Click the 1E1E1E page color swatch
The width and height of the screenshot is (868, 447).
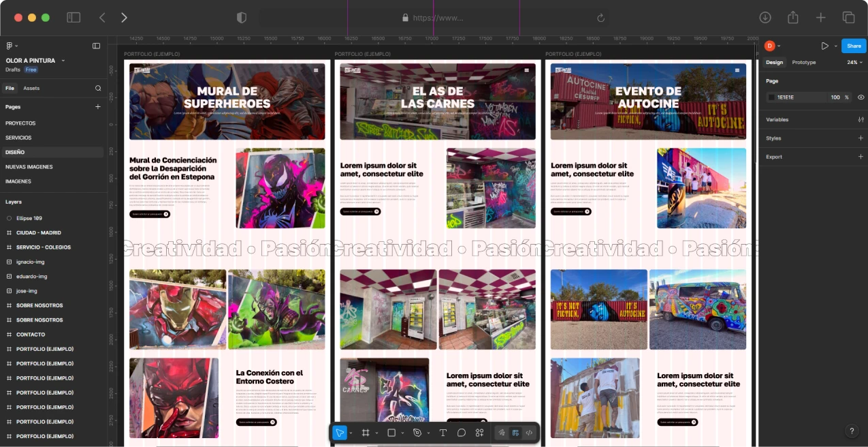tap(771, 97)
